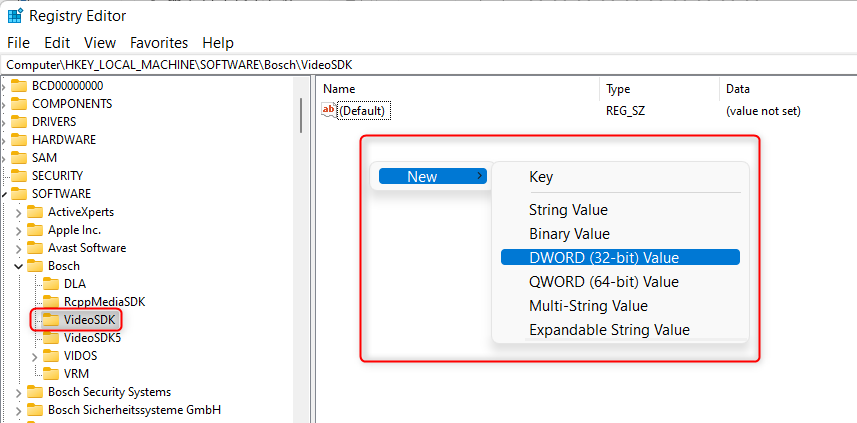Click the Registry Editor app icon
This screenshot has height=423, width=857.
point(15,16)
